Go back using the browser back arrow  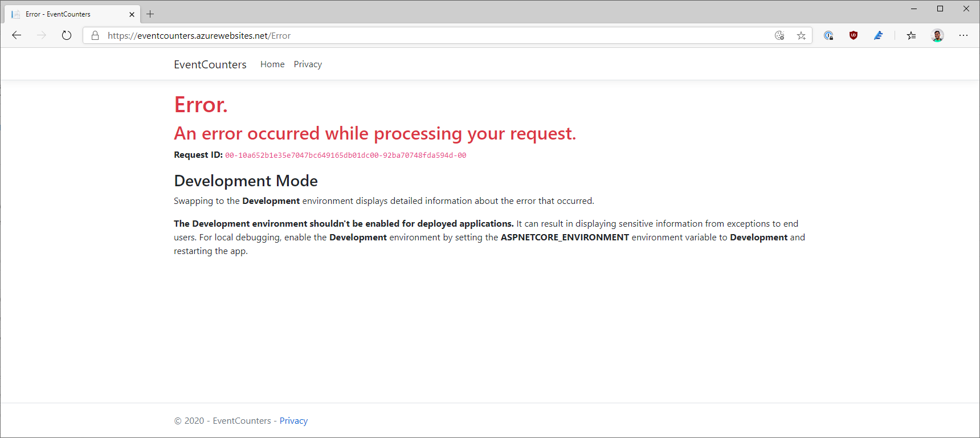pos(17,35)
